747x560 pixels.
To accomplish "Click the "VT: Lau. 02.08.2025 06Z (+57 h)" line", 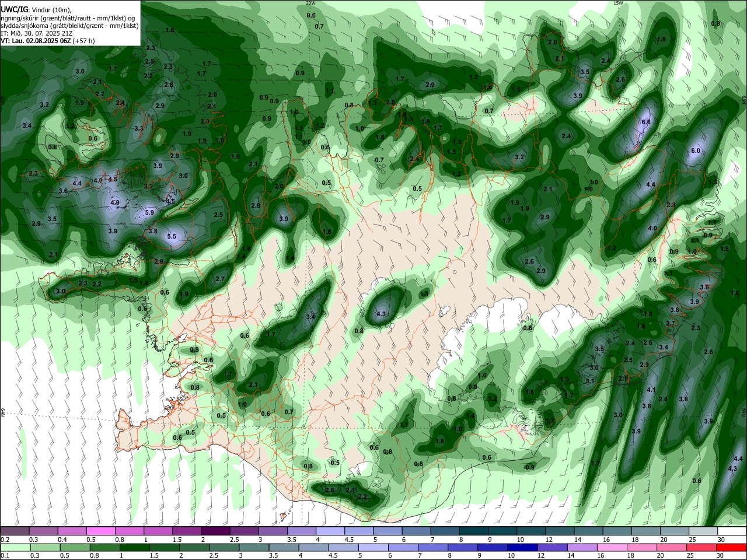I will tap(48, 41).
